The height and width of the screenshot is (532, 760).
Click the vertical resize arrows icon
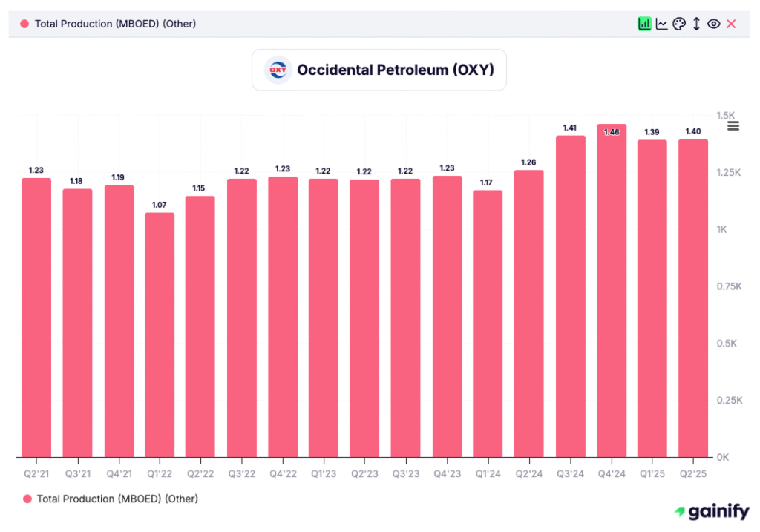(x=695, y=23)
